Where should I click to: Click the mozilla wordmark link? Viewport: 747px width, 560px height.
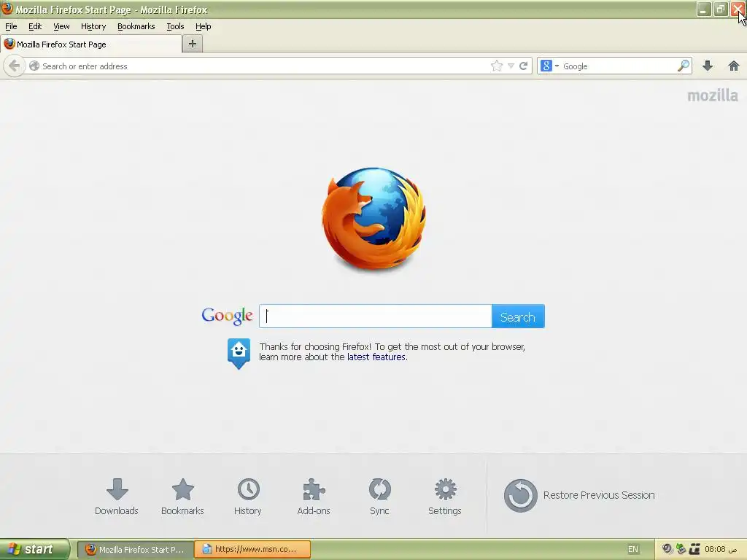point(712,96)
